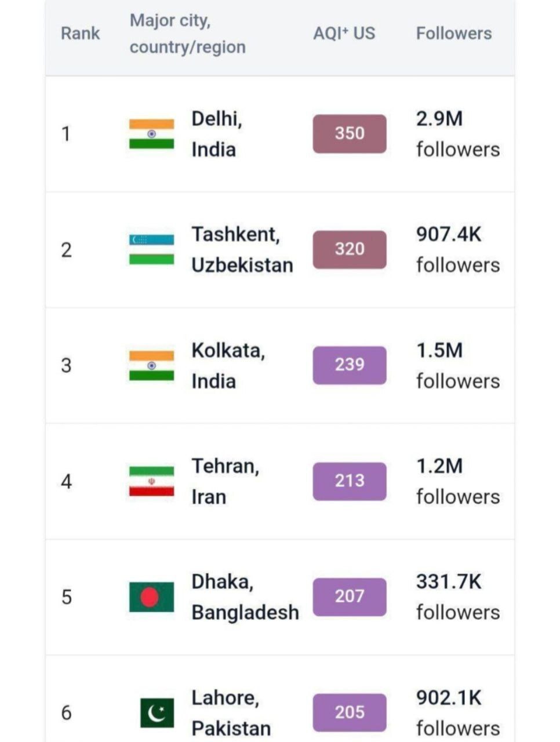Click the Iran flag icon
The width and height of the screenshot is (560, 742).
[151, 481]
